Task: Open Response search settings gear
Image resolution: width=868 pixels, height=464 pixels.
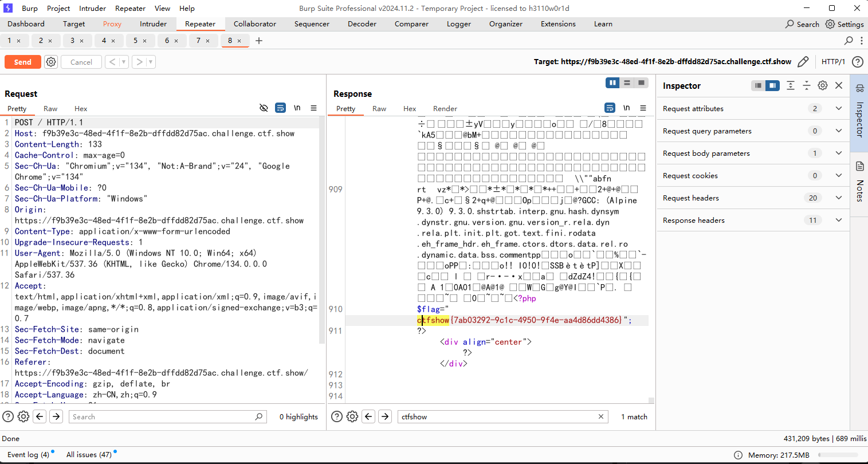Action: 352,416
